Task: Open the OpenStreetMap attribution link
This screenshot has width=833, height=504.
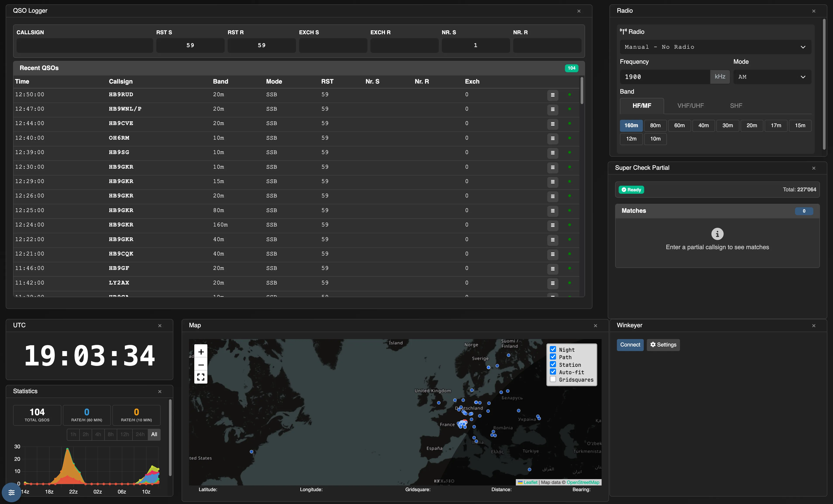Action: [x=583, y=482]
